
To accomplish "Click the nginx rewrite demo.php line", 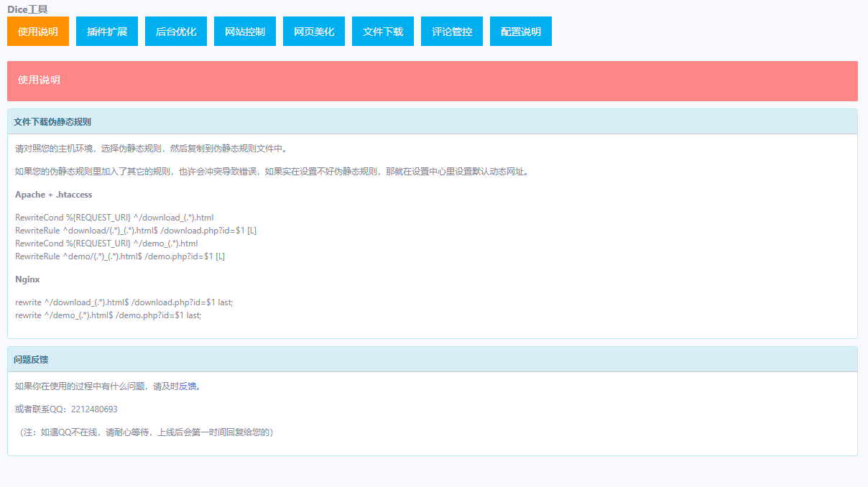I will [108, 315].
